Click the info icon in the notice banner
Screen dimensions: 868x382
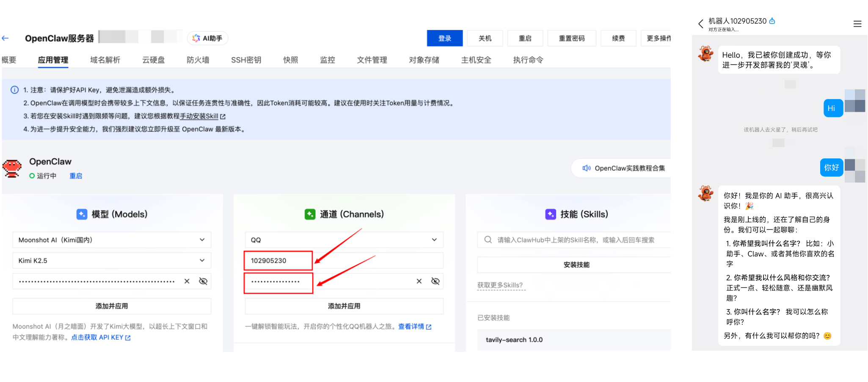tap(14, 90)
